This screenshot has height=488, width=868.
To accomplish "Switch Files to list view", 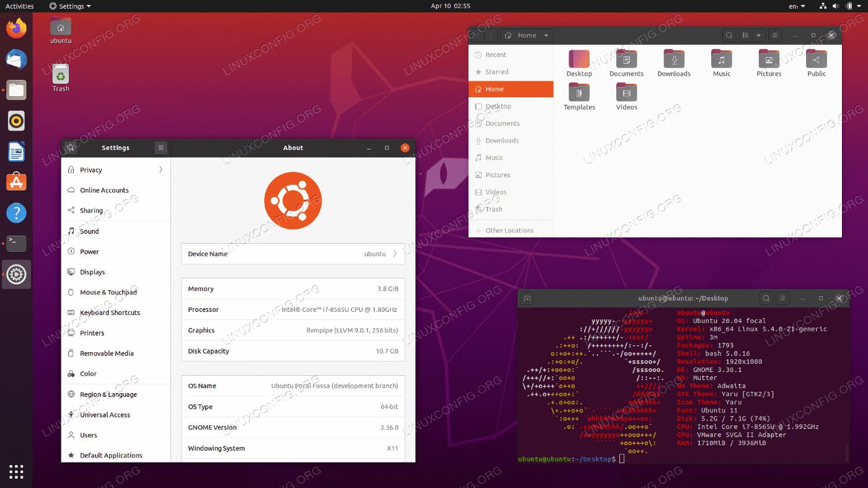I will click(744, 35).
